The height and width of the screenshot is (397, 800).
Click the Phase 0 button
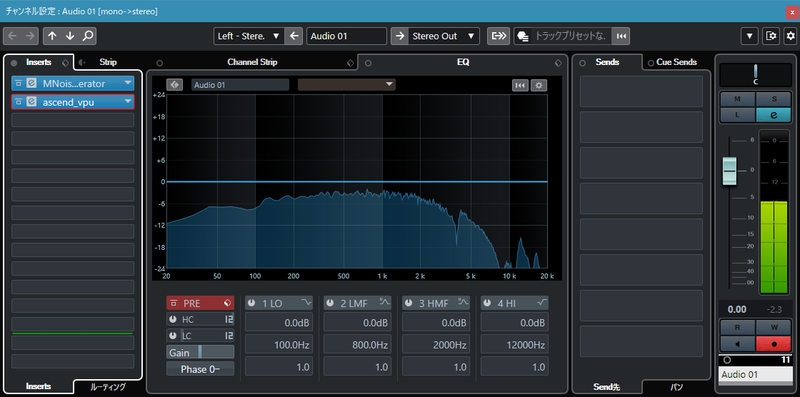[200, 369]
